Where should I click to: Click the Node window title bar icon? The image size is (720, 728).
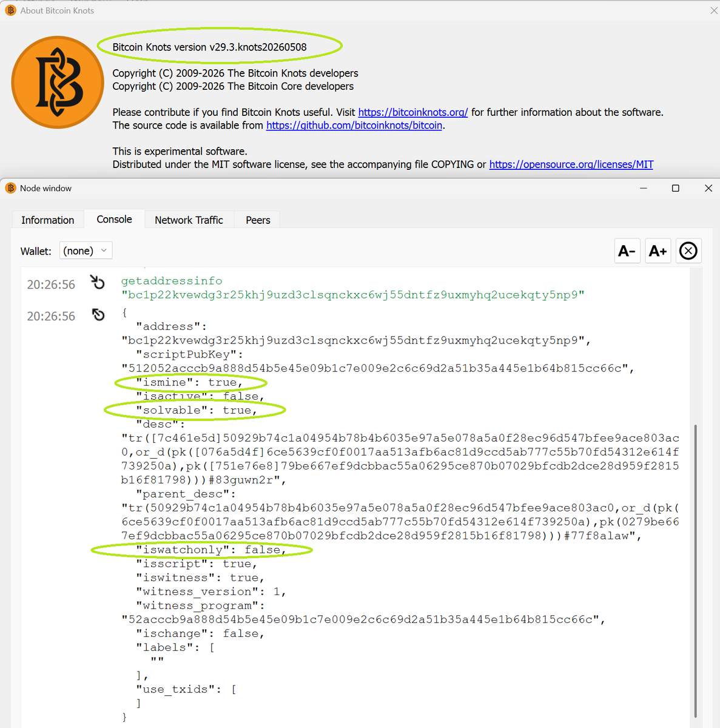tap(11, 188)
